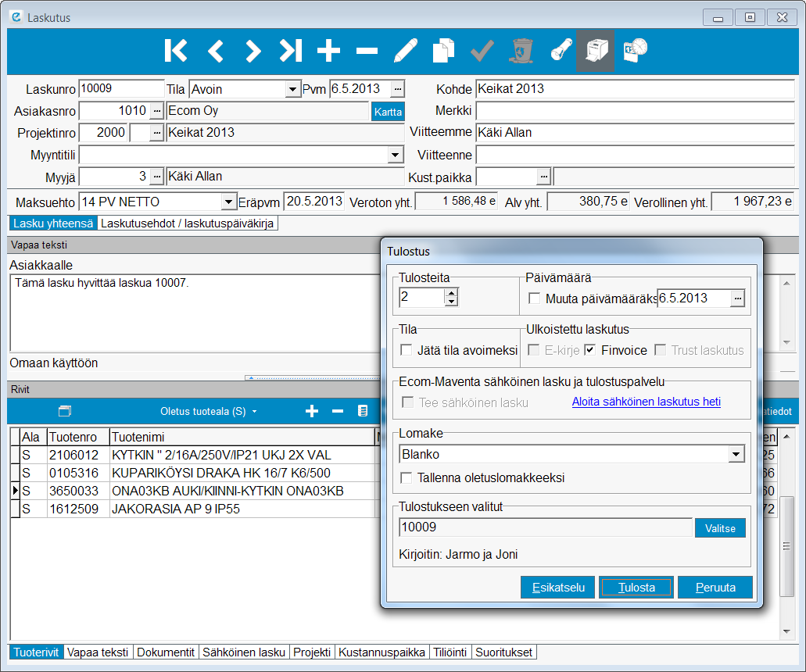Go to the previous invoice record
The image size is (806, 672).
pyautogui.click(x=216, y=51)
